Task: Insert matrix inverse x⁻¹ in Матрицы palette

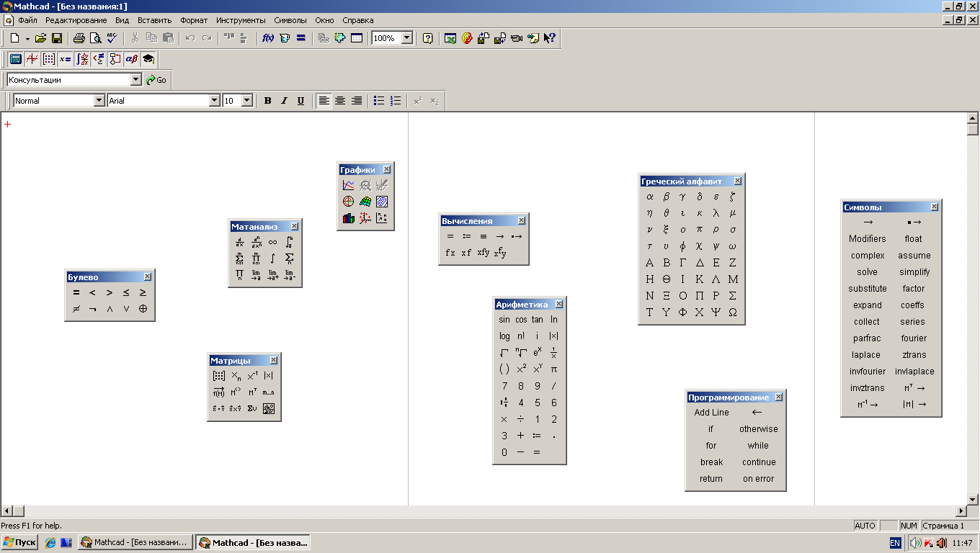Action: pyautogui.click(x=252, y=376)
